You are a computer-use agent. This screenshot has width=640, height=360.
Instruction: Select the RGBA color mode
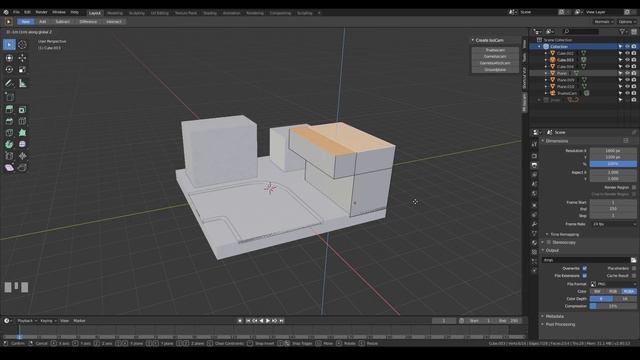pos(629,291)
